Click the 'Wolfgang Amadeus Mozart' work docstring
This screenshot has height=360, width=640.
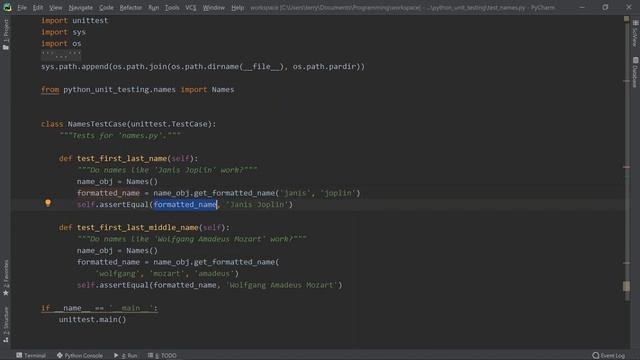tap(192, 239)
